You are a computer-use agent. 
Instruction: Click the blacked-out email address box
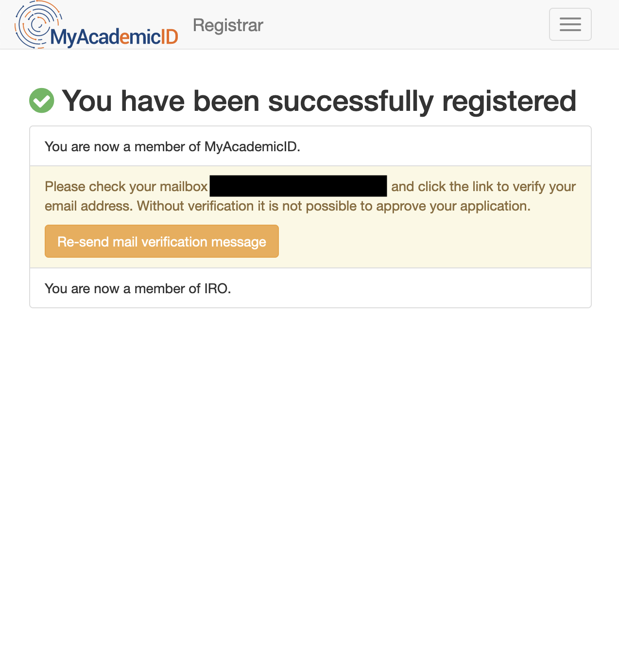(x=298, y=186)
